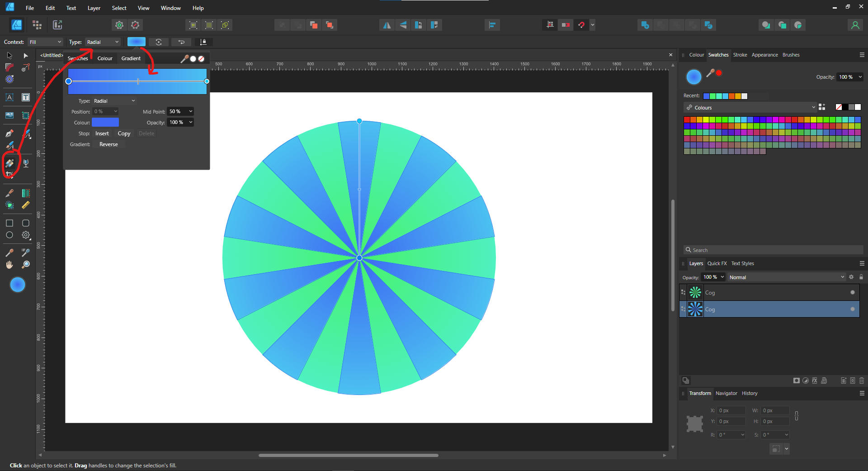Click the X position field in Transform
The height and width of the screenshot is (471, 868).
(731, 410)
